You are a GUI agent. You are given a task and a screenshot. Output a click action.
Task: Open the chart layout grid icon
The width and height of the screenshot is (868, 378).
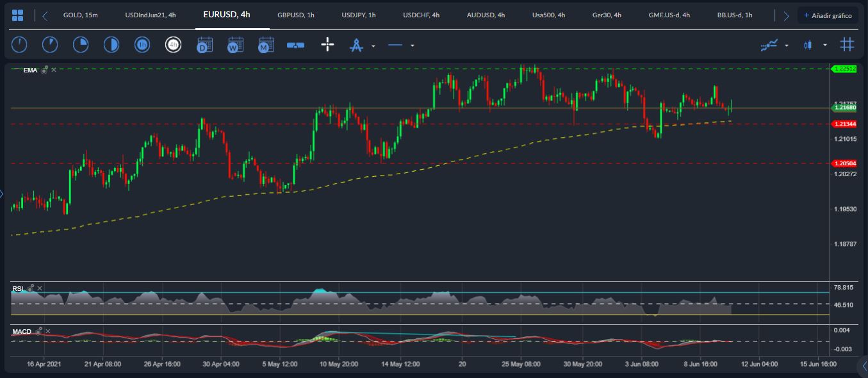click(18, 15)
